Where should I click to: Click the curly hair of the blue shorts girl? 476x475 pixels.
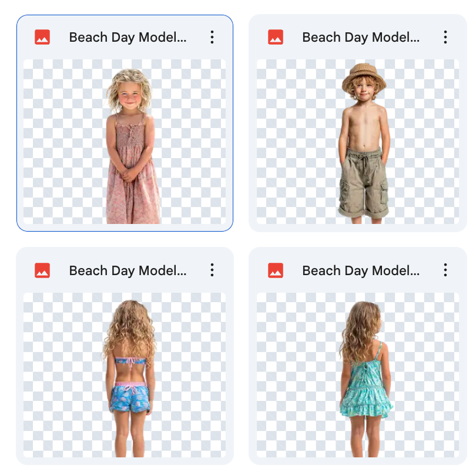130,328
